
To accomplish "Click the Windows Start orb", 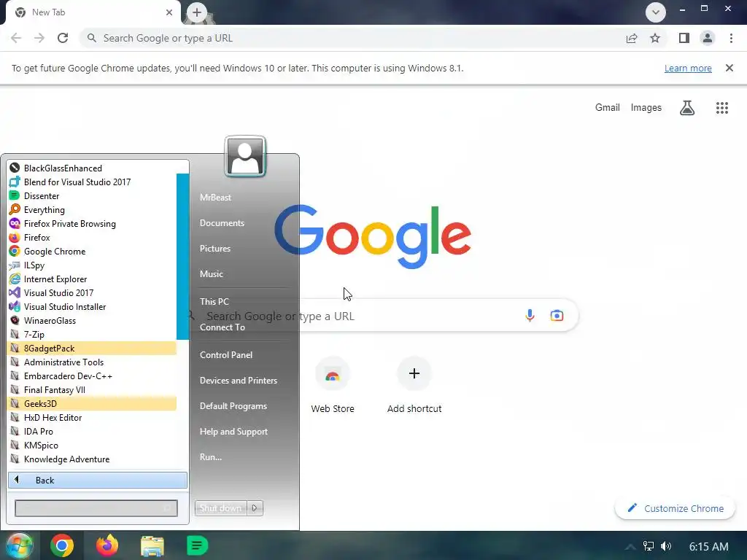I will pyautogui.click(x=19, y=545).
